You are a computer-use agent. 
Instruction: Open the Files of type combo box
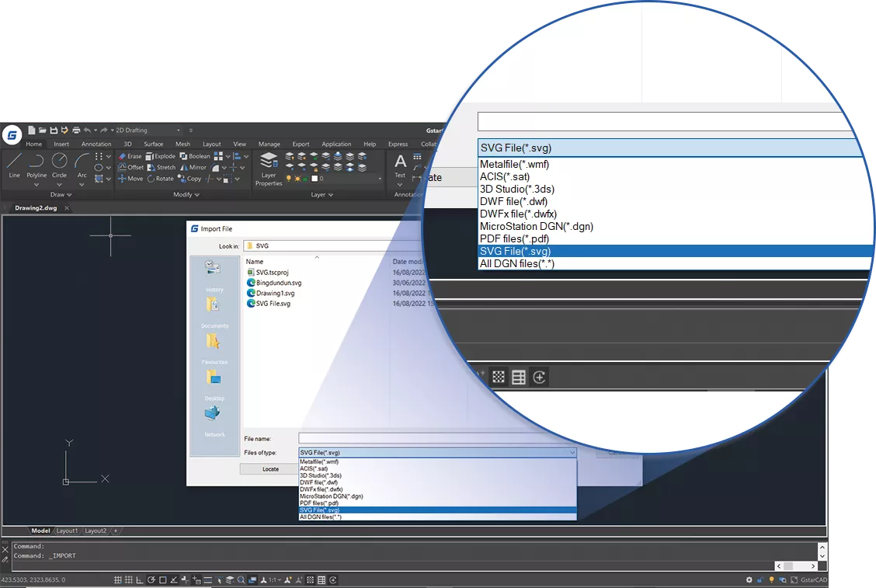coord(437,453)
